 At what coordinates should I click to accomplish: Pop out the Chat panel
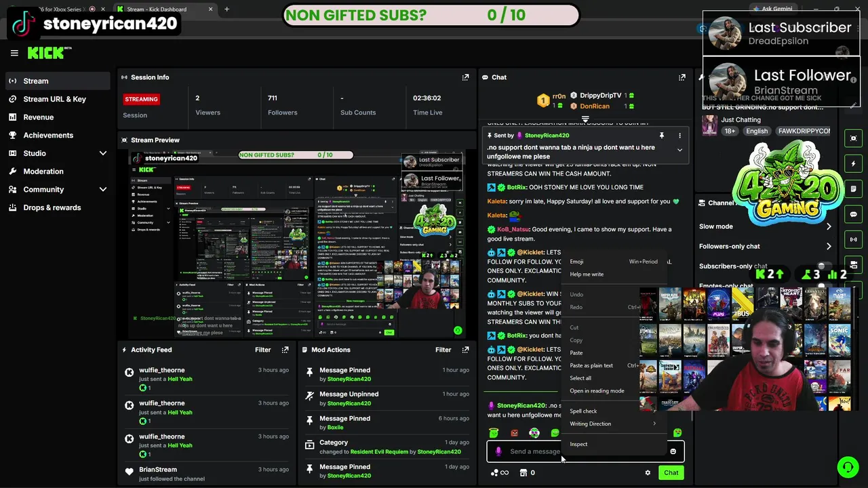tap(682, 77)
